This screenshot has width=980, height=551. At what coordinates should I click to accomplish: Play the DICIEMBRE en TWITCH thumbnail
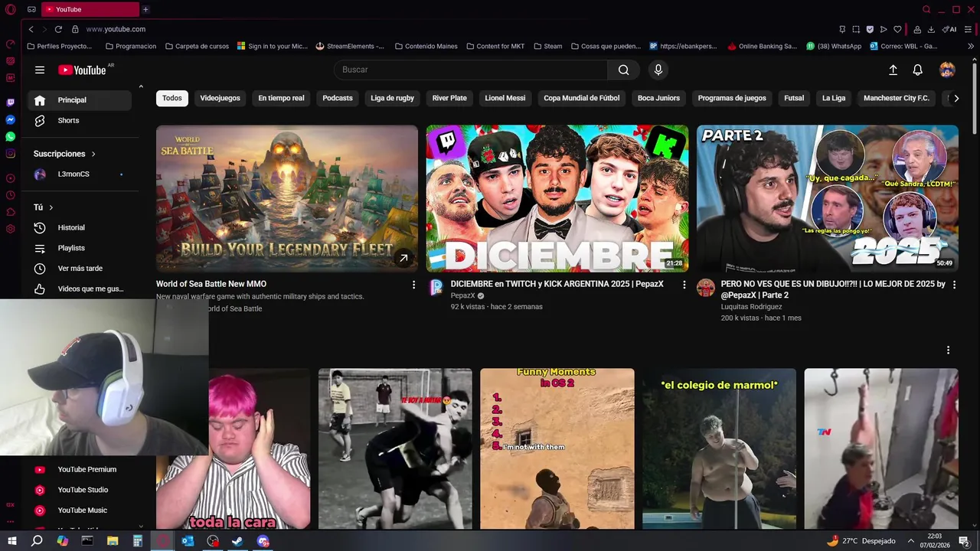pyautogui.click(x=557, y=198)
